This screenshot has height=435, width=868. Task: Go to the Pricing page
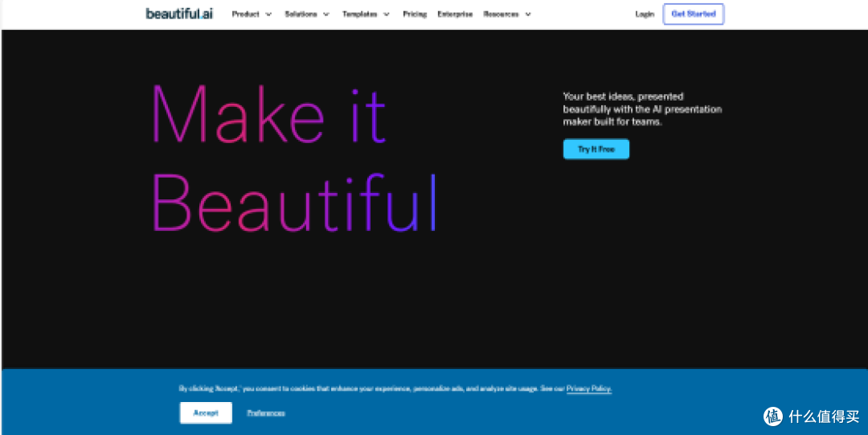pos(415,14)
